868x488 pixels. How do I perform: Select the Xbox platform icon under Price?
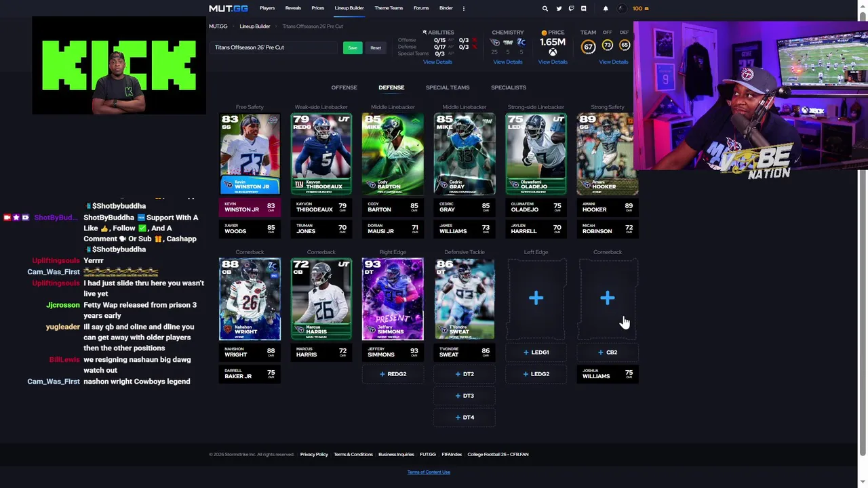[553, 52]
